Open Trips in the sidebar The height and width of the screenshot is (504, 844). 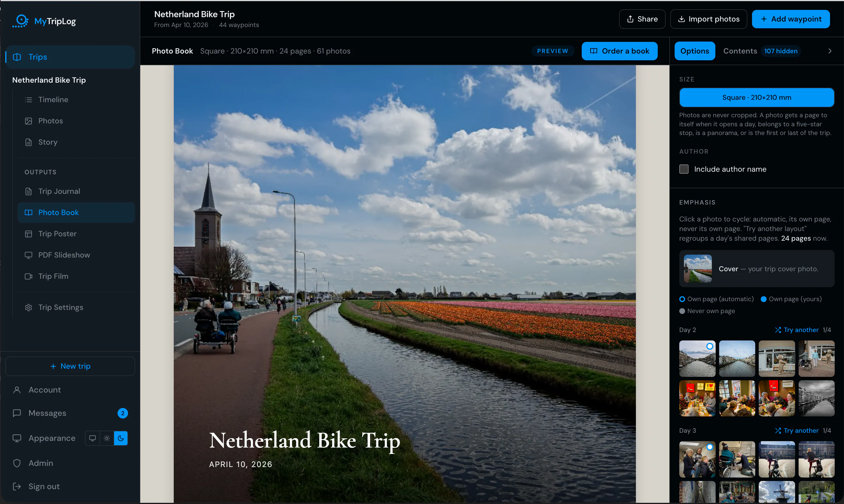click(x=70, y=57)
